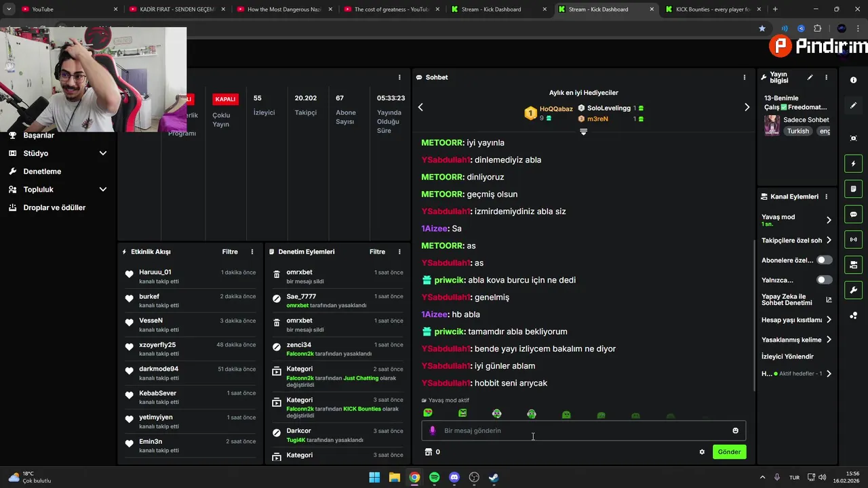This screenshot has height=488, width=868.
Task: Open Windows Start menu
Action: pyautogui.click(x=374, y=477)
